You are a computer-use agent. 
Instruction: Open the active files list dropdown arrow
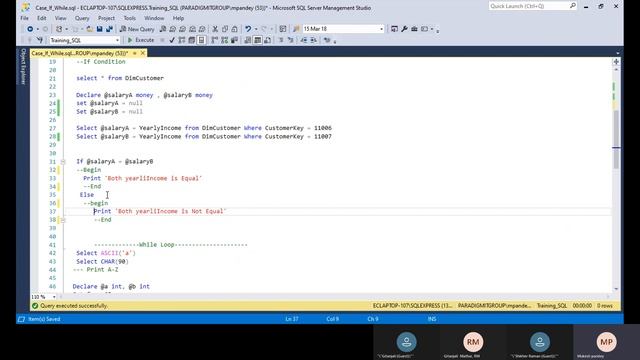pos(617,53)
